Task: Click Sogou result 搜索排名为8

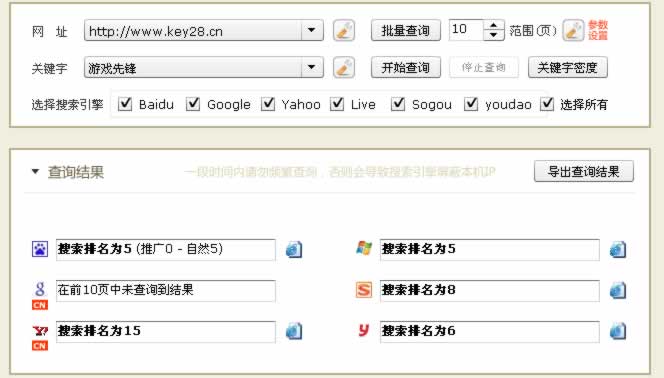Action: 490,290
